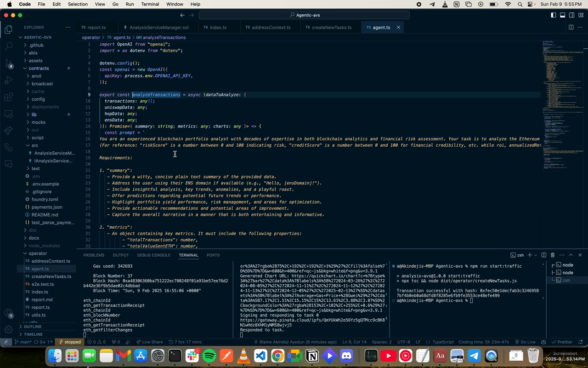Click the New Terminal plus icon
The width and height of the screenshot is (588, 368).
(x=530, y=255)
